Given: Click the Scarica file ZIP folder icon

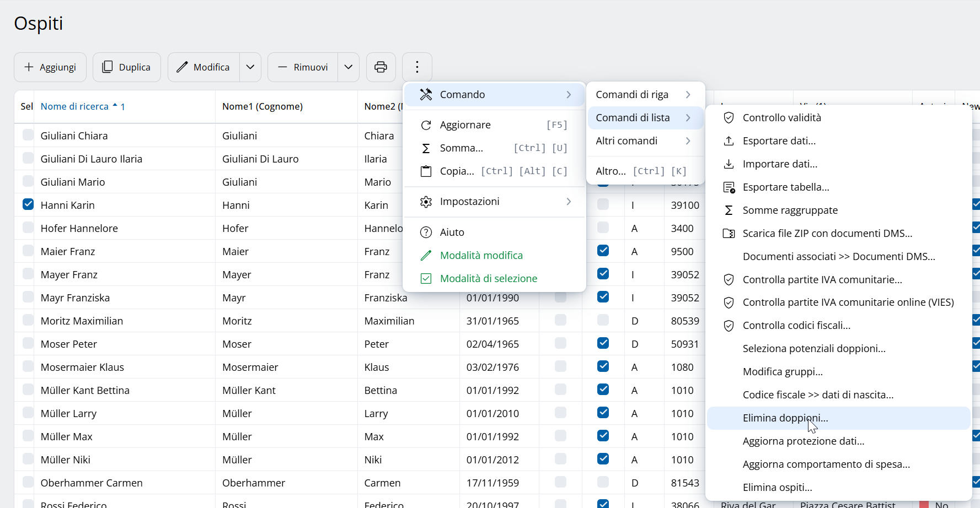Looking at the screenshot, I should 729,234.
